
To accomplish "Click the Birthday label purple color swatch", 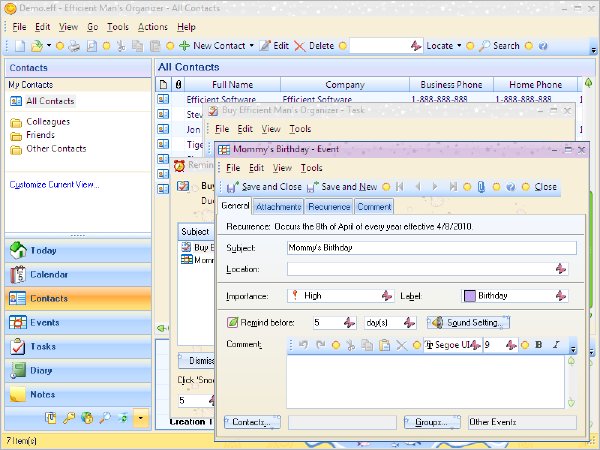I will [x=469, y=296].
